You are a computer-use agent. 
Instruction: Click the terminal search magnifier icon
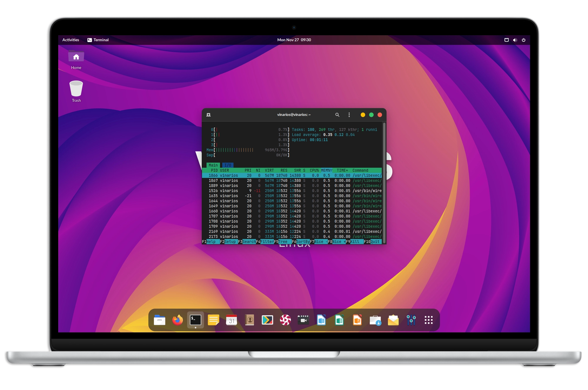point(337,115)
